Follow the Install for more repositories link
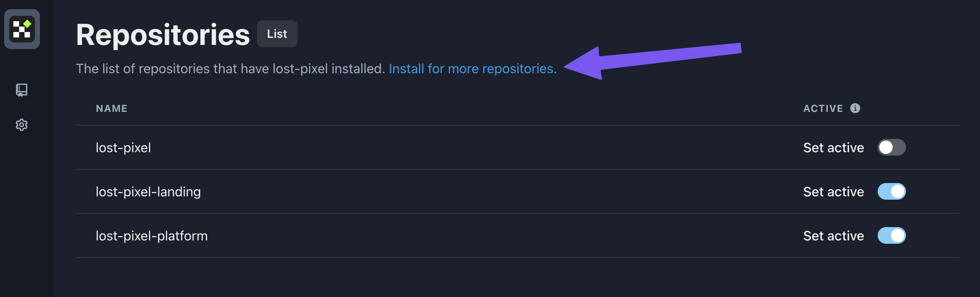 (473, 69)
